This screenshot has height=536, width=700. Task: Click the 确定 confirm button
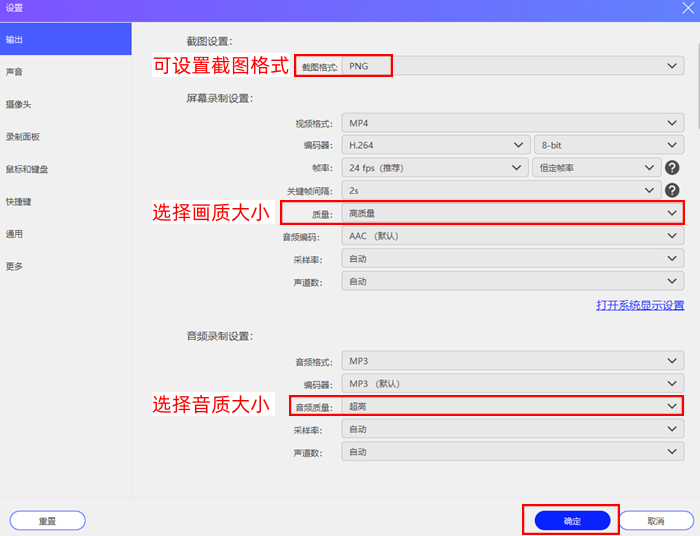click(x=572, y=520)
